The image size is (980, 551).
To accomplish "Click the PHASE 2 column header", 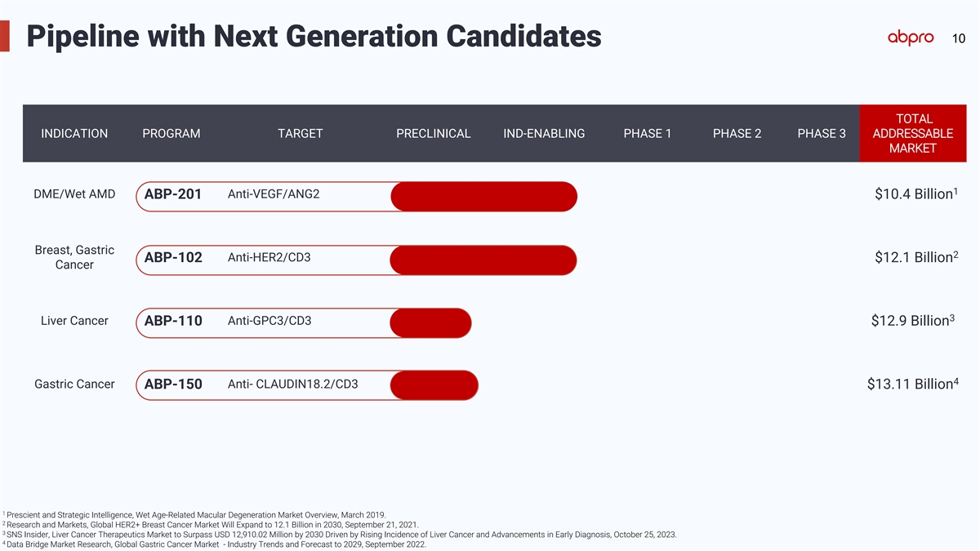I will 737,134.
